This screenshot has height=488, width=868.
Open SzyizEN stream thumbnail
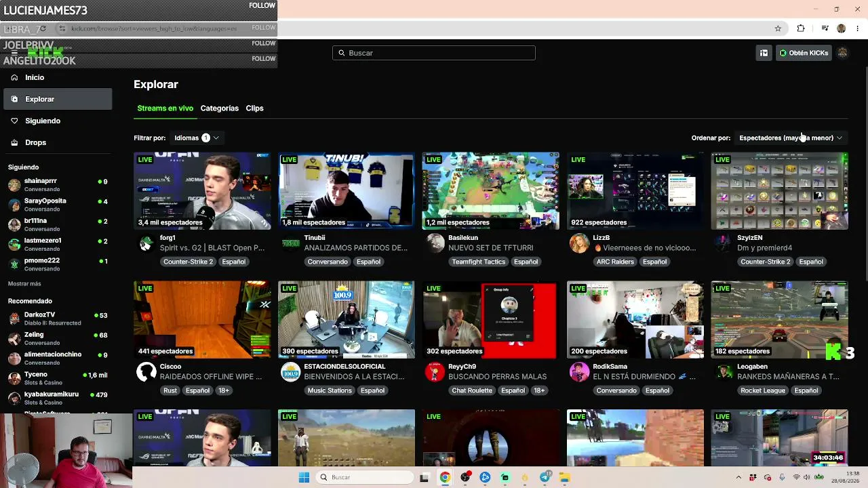(x=780, y=191)
